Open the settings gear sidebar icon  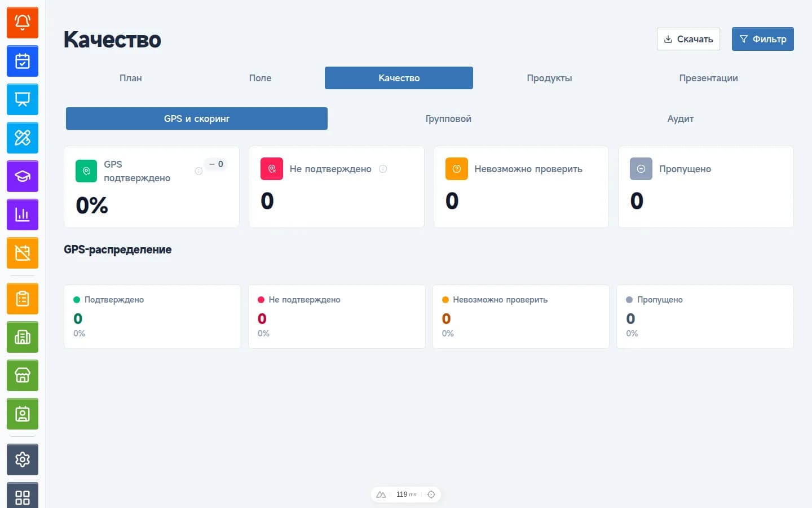(23, 459)
